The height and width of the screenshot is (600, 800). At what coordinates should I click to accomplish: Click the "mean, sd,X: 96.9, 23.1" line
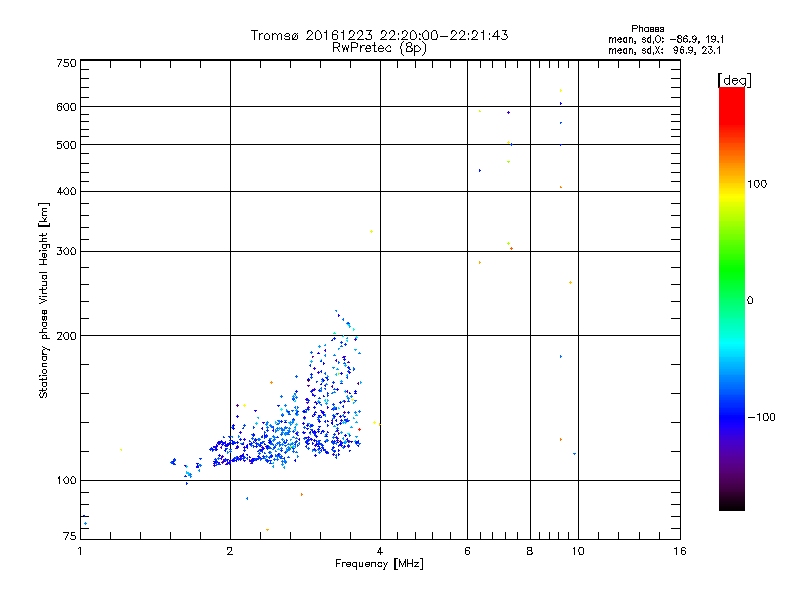tap(664, 51)
